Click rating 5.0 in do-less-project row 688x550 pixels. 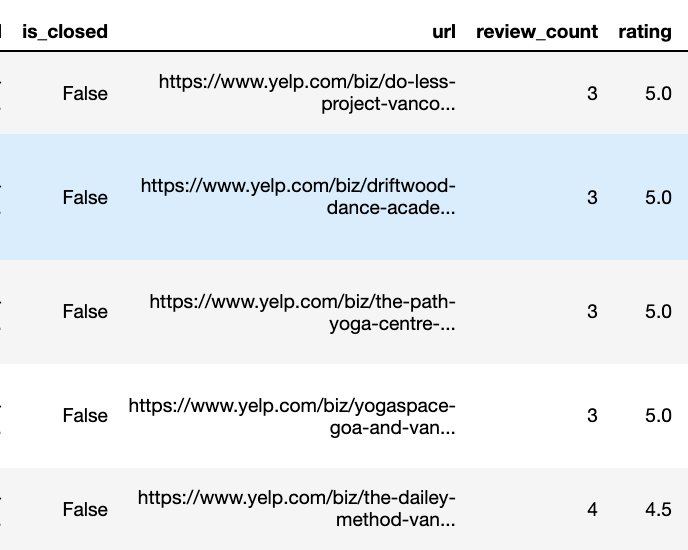pyautogui.click(x=658, y=93)
